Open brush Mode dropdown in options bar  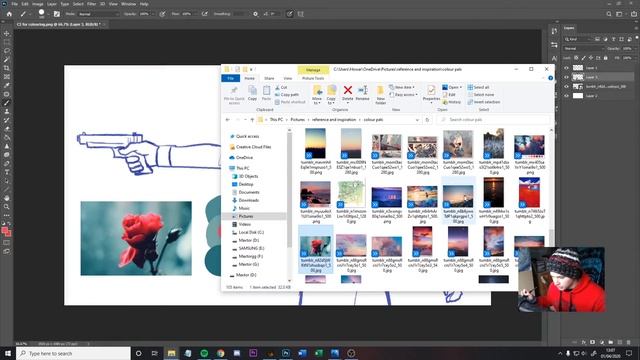point(98,14)
